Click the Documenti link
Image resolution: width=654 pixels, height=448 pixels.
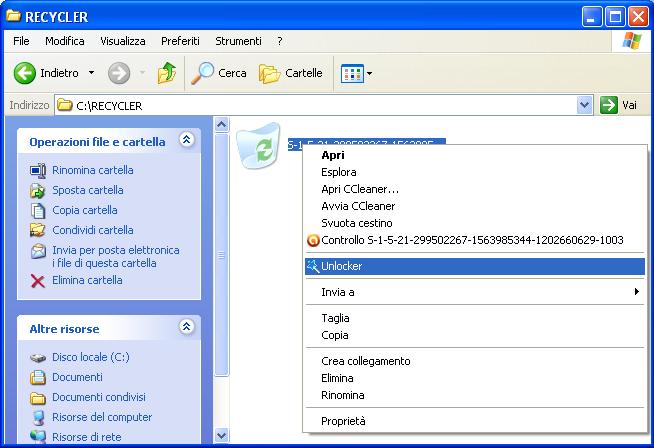pos(77,378)
